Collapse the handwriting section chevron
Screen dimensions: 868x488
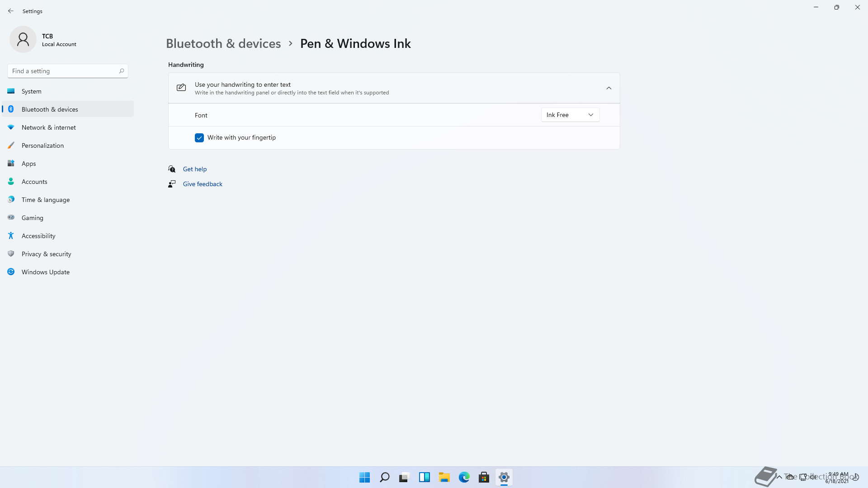[x=609, y=88]
